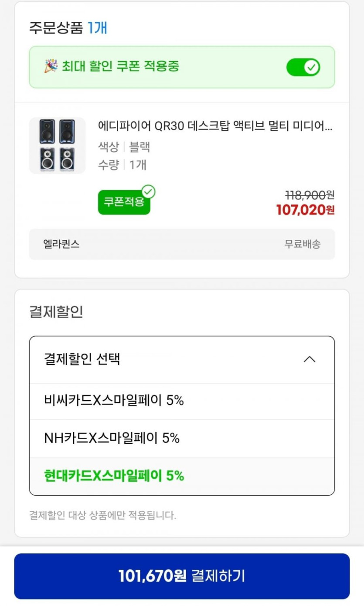Viewport: 364px width, 606px height.
Task: Tap the 101,670원 결제하기 button
Action: [x=182, y=576]
